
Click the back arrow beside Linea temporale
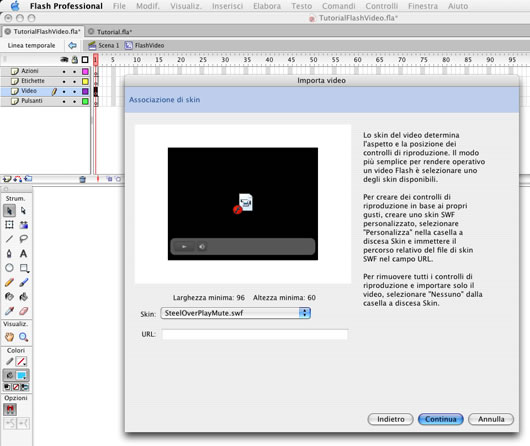point(72,45)
